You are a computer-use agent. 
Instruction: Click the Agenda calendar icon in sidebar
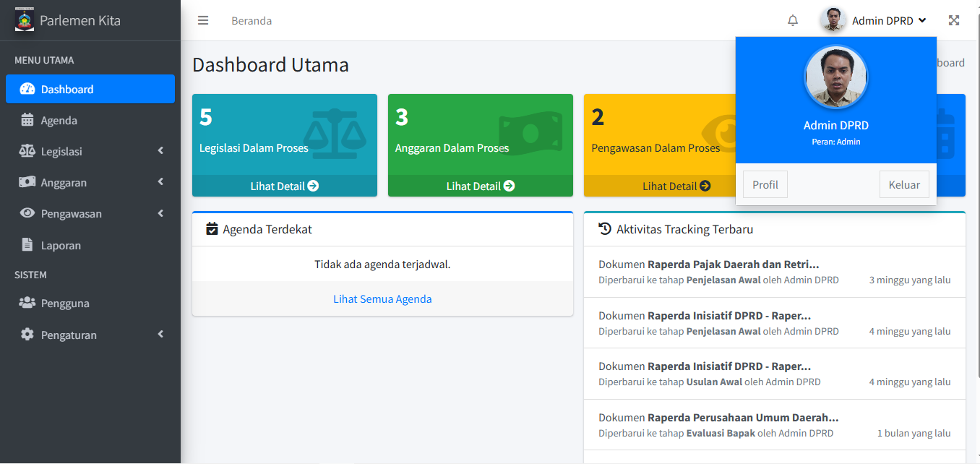tap(27, 120)
